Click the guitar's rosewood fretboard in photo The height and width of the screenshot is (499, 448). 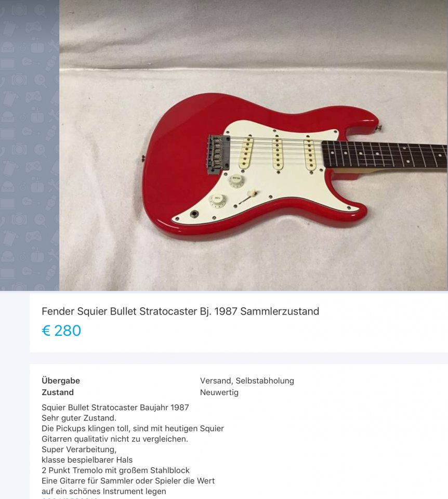(x=385, y=156)
